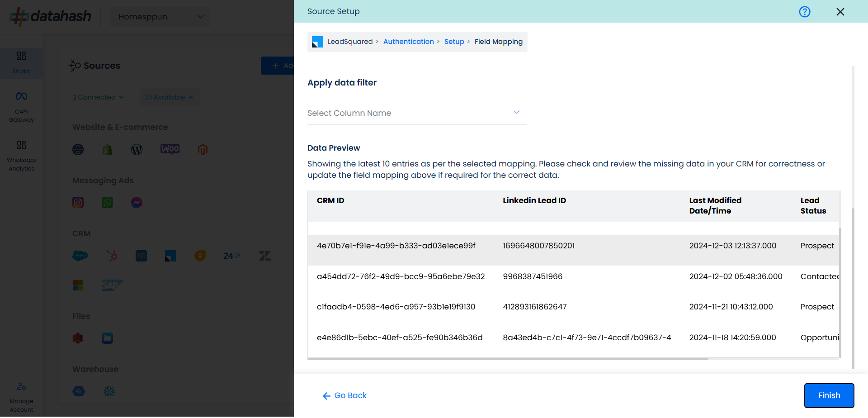This screenshot has height=418, width=868.
Task: Collapse the 37 Available filter
Action: 169,97
